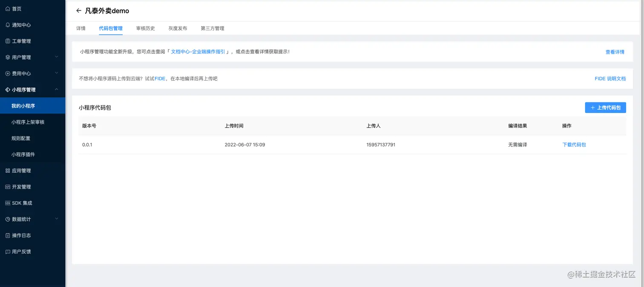Open the 用户反馈 menu item
The width and height of the screenshot is (644, 287).
pos(32,252)
